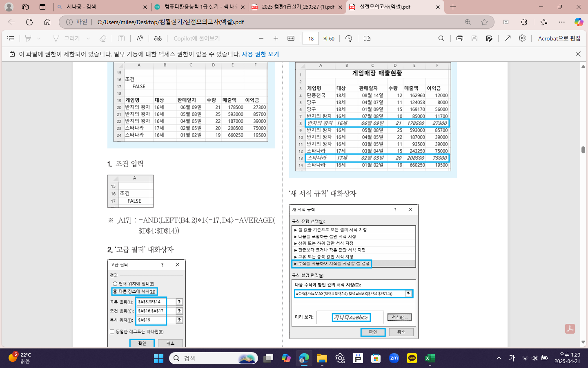
Task: Click the page number input box
Action: point(311,38)
